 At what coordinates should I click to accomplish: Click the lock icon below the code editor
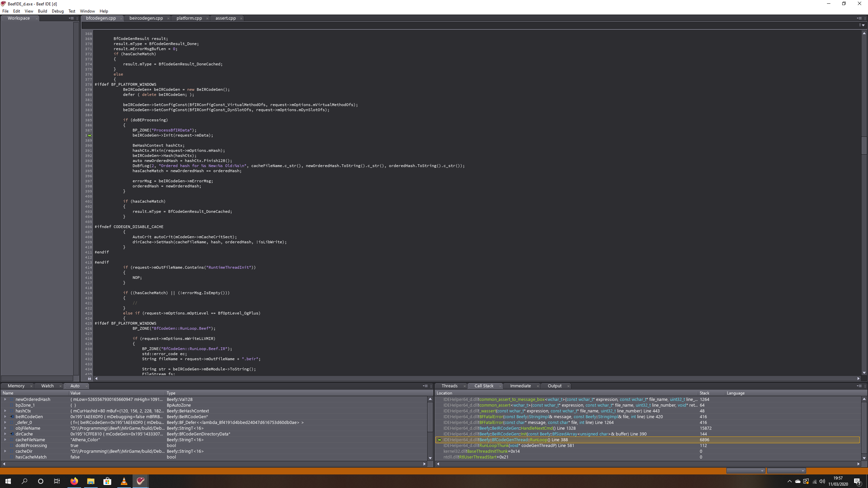pyautogui.click(x=90, y=379)
